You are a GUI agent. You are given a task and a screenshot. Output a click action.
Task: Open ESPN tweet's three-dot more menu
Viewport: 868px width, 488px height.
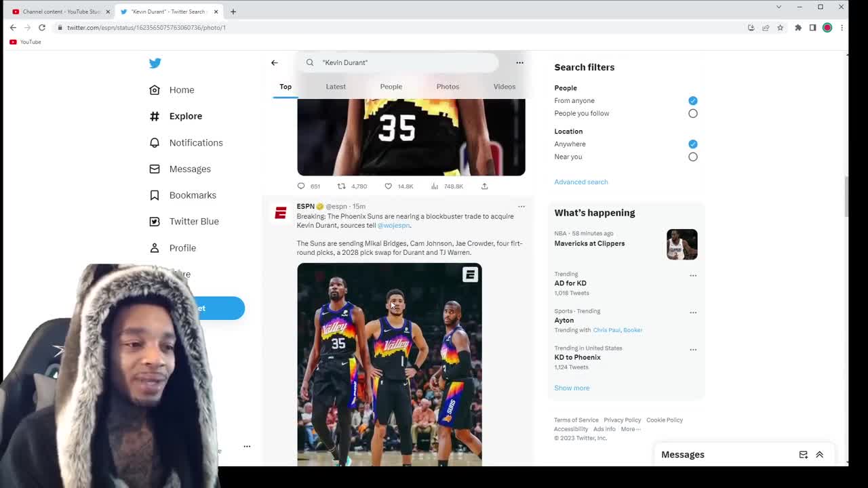pyautogui.click(x=521, y=206)
